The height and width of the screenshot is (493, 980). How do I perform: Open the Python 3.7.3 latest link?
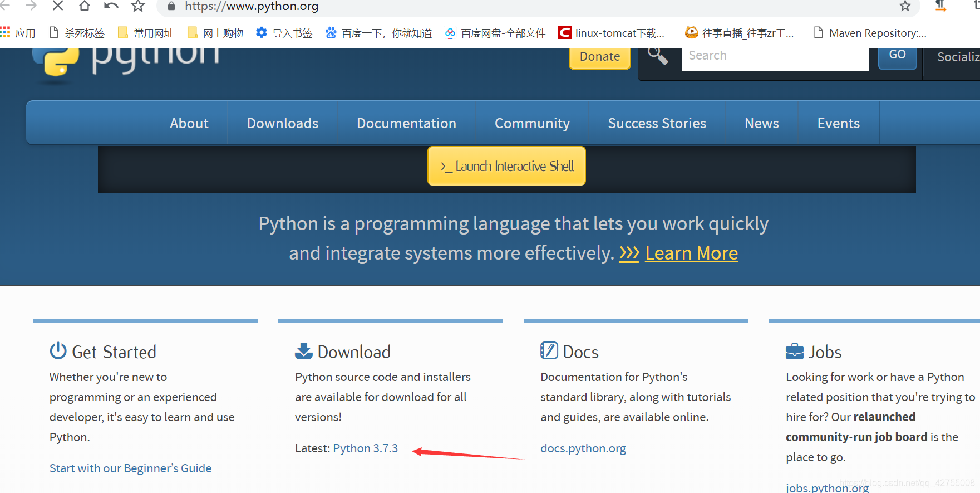pos(366,448)
